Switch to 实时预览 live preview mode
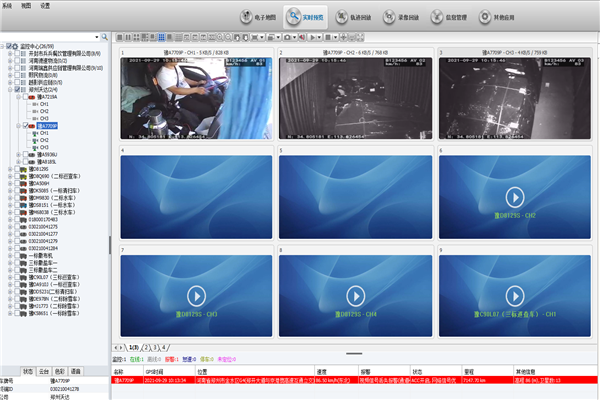The height and width of the screenshot is (400, 600). (x=304, y=17)
